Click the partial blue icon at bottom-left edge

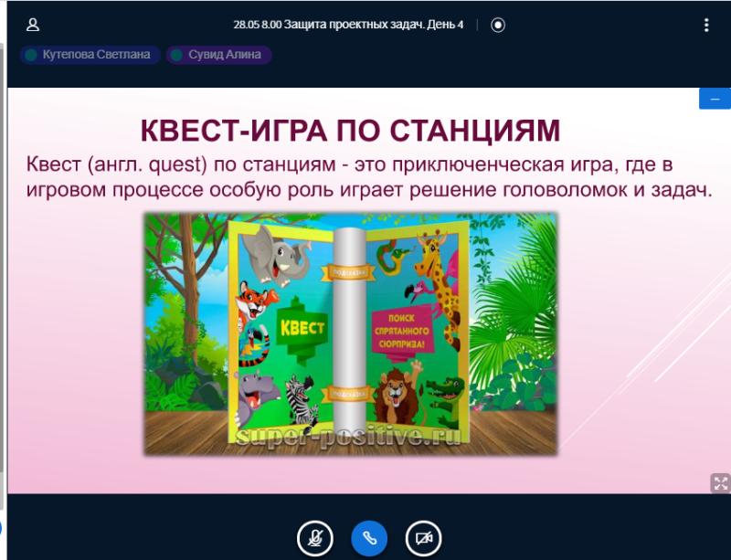[2, 528]
